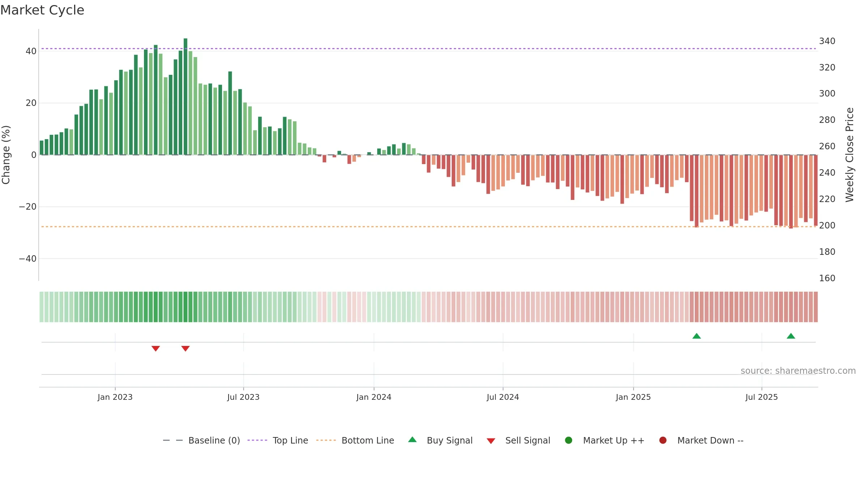868x488 pixels.
Task: Toggle the Bottom Line legend entry
Action: pos(355,440)
